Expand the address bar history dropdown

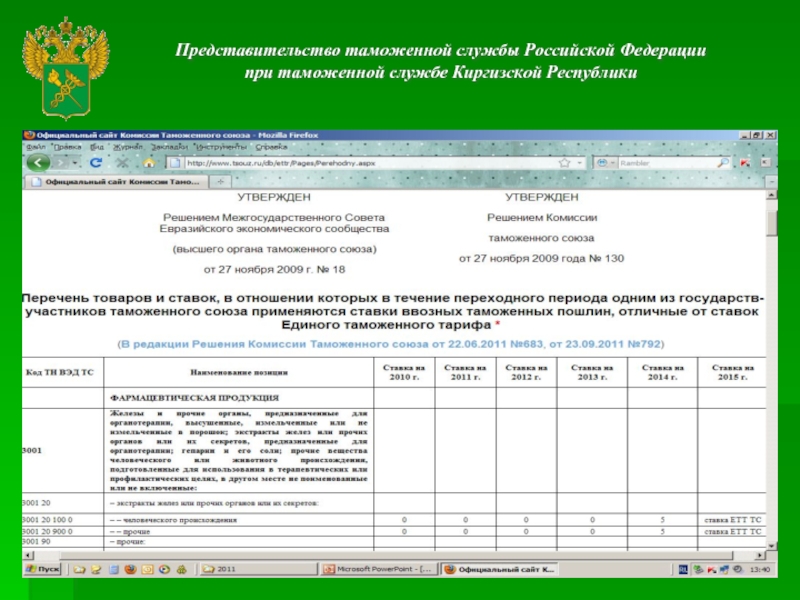click(580, 163)
